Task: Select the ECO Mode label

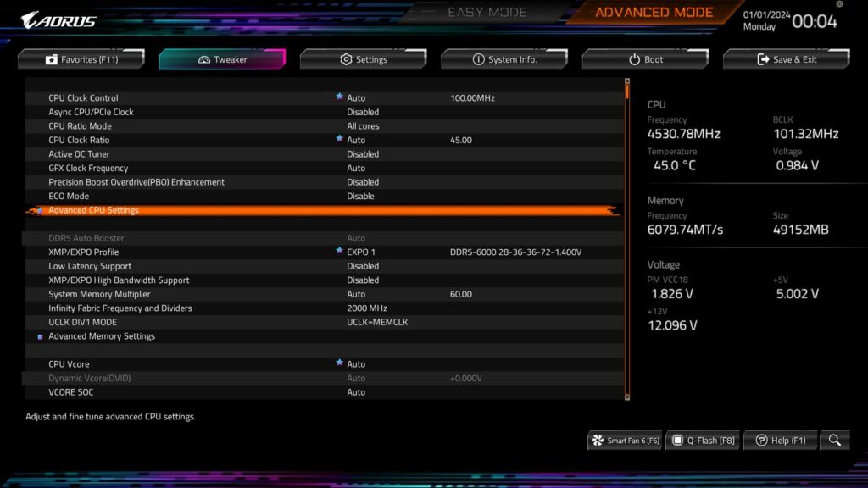Action: [x=69, y=196]
